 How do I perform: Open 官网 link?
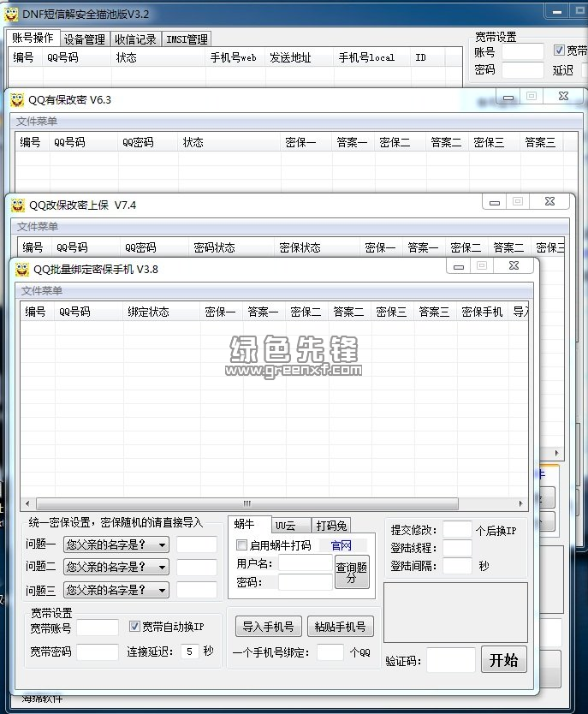[341, 545]
